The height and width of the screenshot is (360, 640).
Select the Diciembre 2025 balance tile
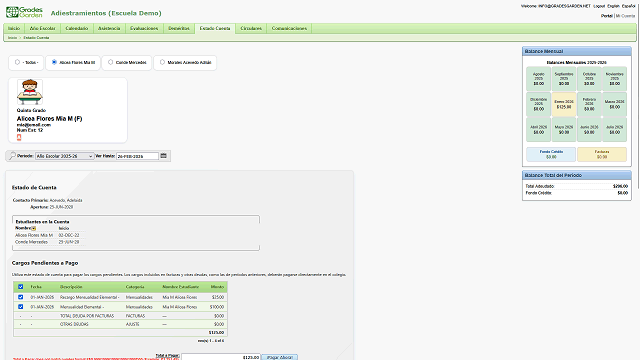click(538, 104)
